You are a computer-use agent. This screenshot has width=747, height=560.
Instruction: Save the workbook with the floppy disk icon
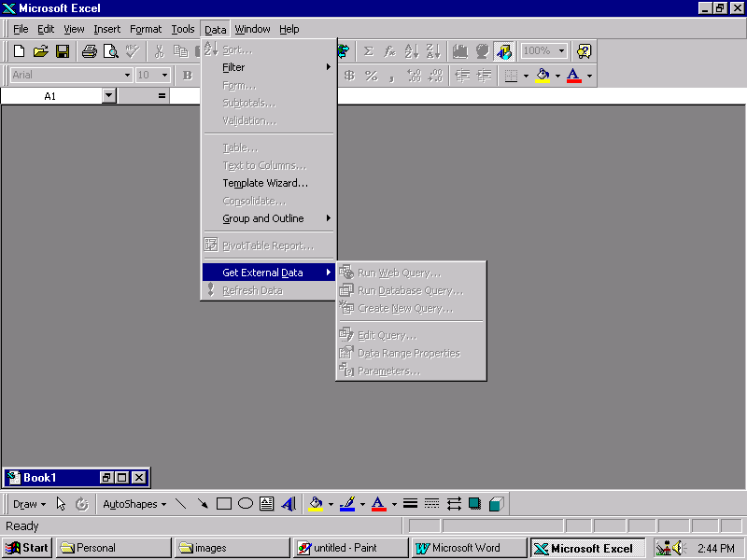click(x=63, y=51)
